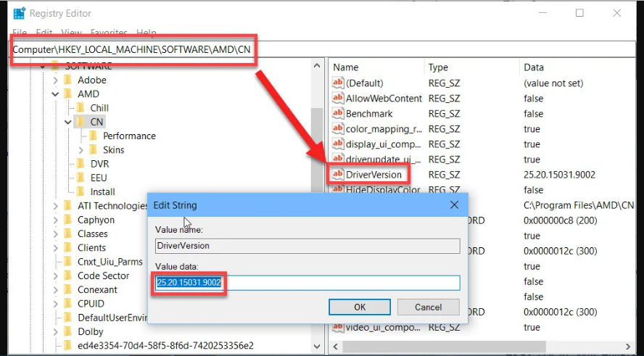This screenshot has height=356, width=644.
Task: Select the HideDisplayColor value row
Action: 383,190
